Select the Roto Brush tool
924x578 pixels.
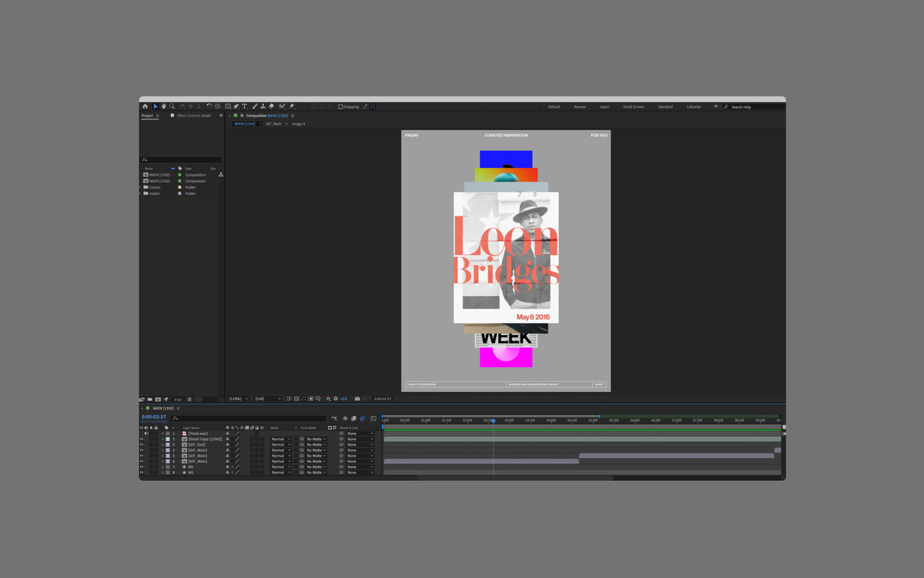coord(282,106)
